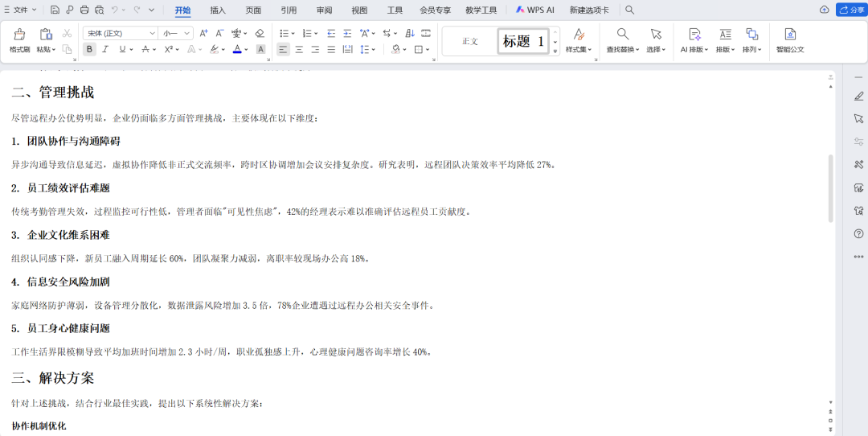The width and height of the screenshot is (868, 436).
Task: Click the Paste (粘贴) clipboard icon
Action: 46,35
